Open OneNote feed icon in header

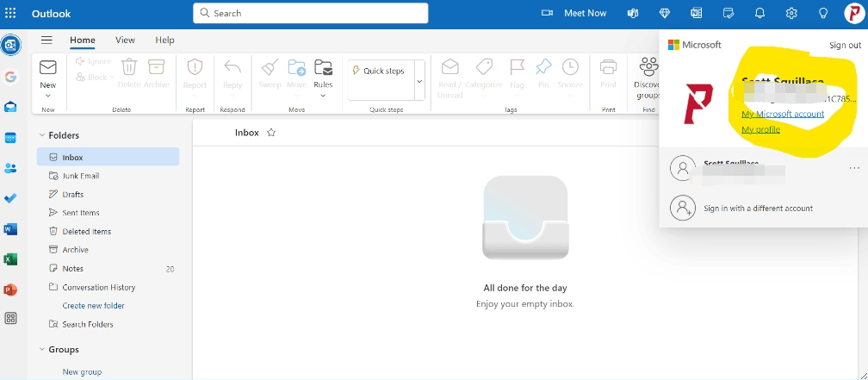click(x=697, y=13)
